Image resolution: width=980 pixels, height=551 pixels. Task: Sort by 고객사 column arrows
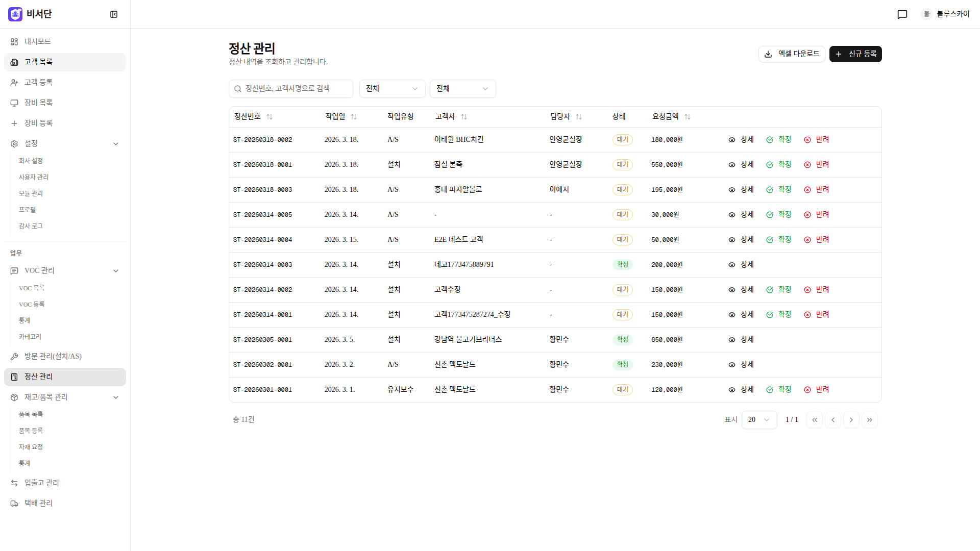pyautogui.click(x=464, y=117)
